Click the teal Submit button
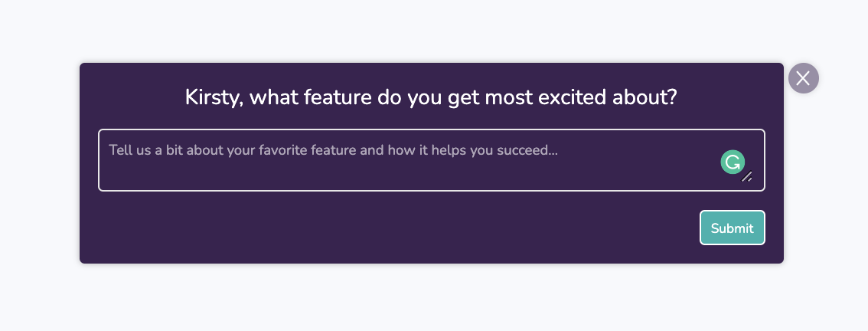The height and width of the screenshot is (331, 868). coord(732,228)
